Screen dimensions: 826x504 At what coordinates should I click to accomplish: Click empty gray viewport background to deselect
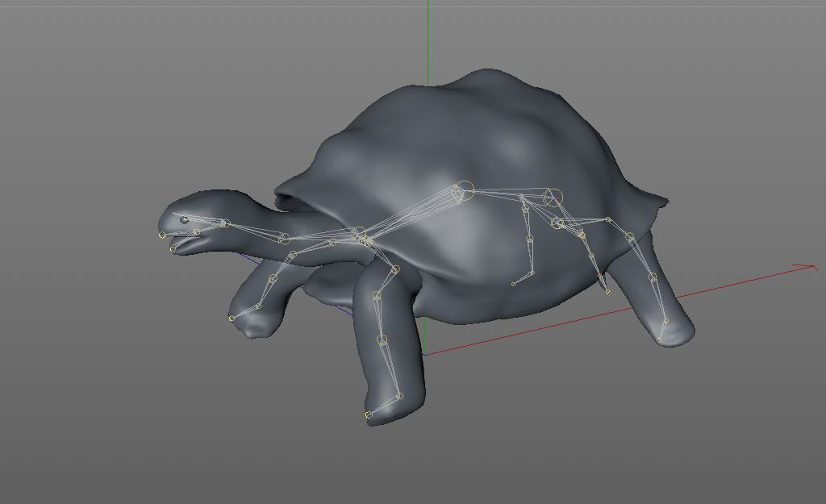coord(121,419)
